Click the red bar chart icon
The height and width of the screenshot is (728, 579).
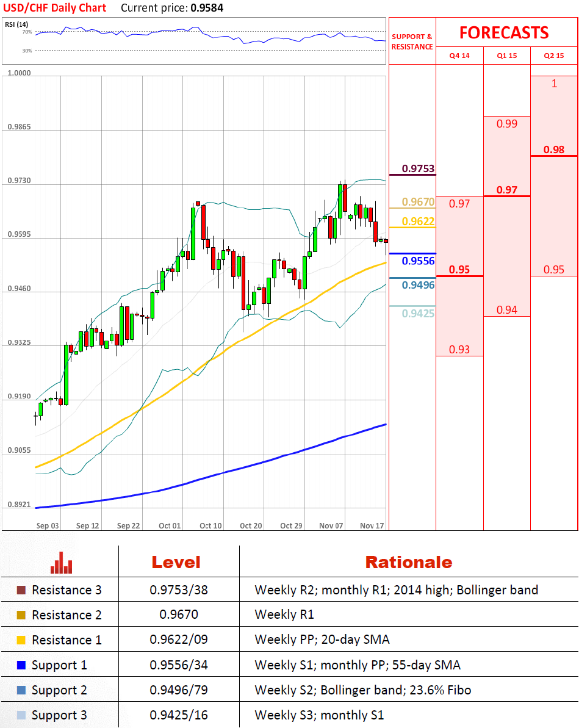61,562
